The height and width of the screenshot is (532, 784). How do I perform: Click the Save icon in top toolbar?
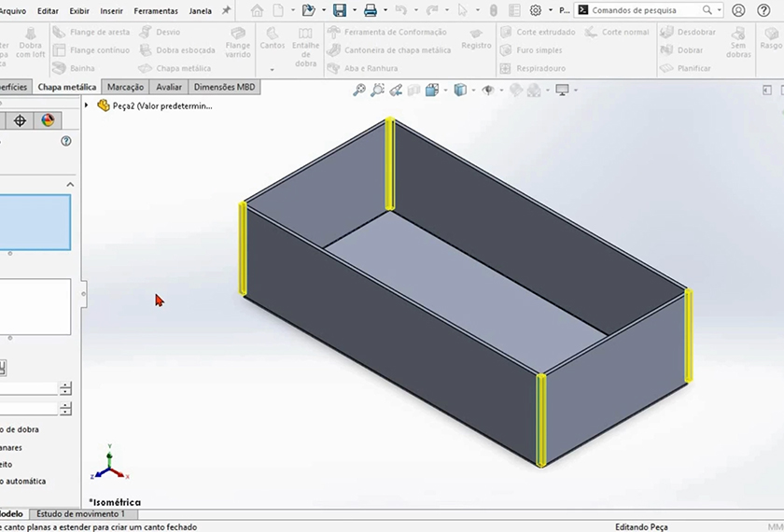coord(340,10)
